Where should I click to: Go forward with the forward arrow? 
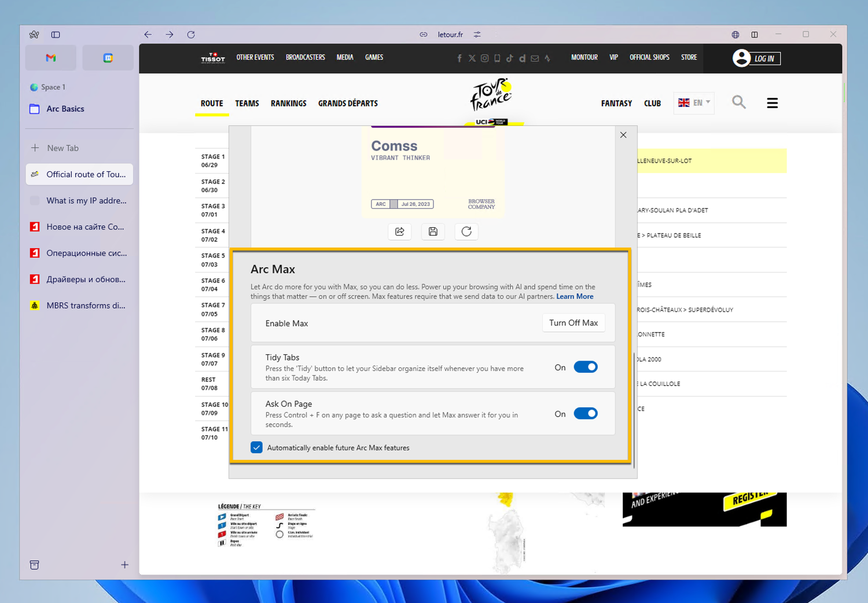coord(170,35)
